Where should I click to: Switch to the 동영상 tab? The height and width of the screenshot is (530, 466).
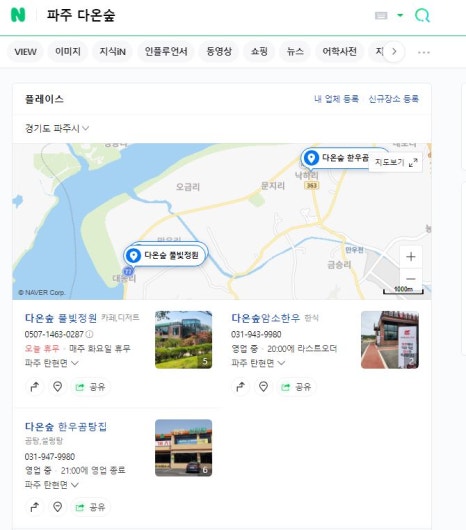[219, 51]
